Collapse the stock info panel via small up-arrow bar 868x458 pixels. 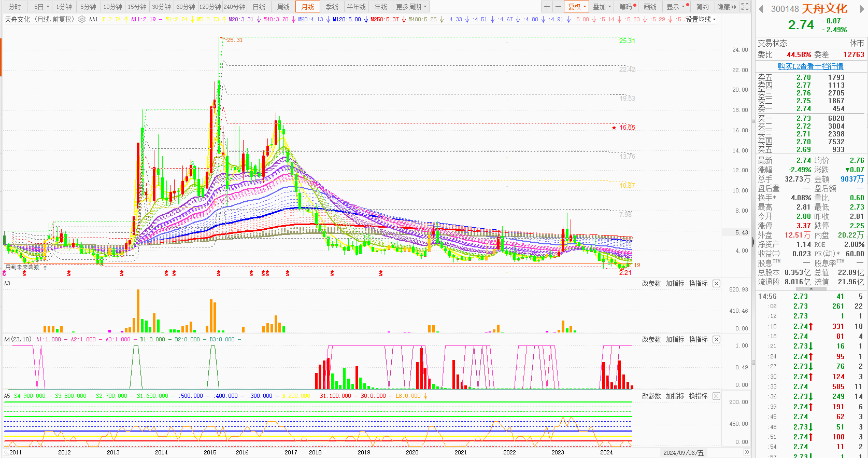tap(810, 289)
